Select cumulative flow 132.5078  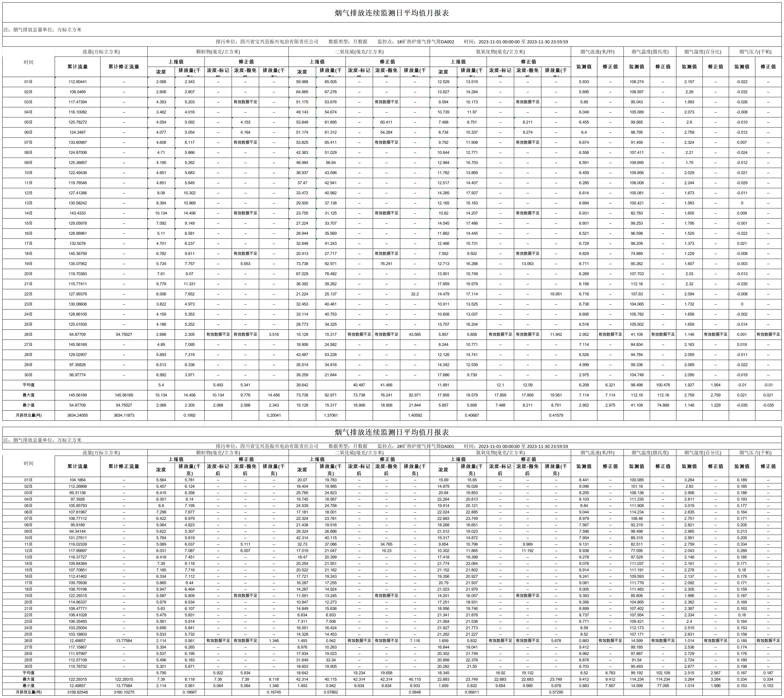click(77, 243)
